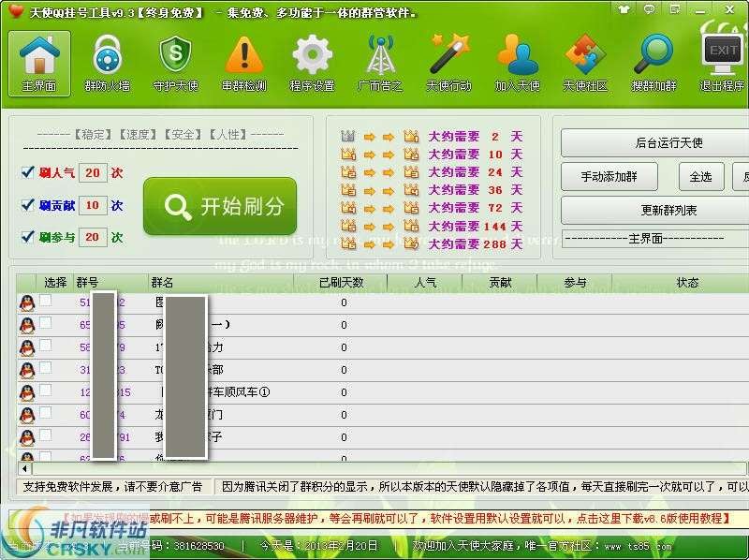Tick the checkbox for the 车顺风车① group
749x560 pixels.
45,390
